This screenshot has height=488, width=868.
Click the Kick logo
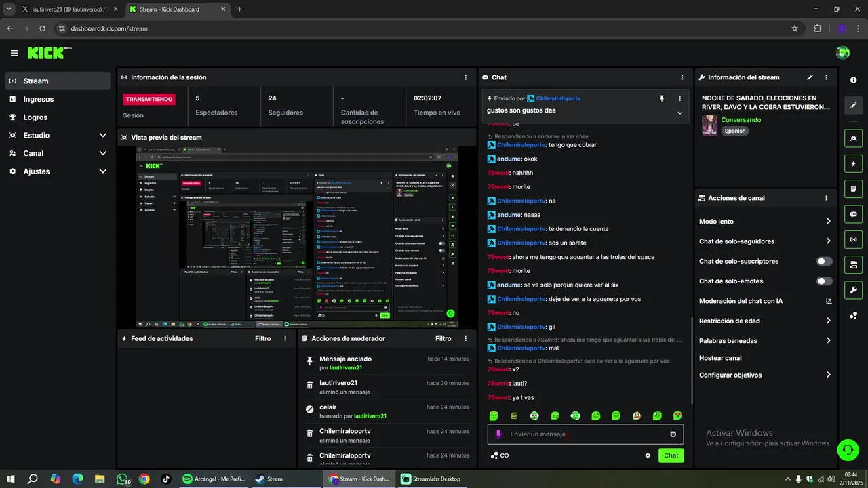click(50, 53)
